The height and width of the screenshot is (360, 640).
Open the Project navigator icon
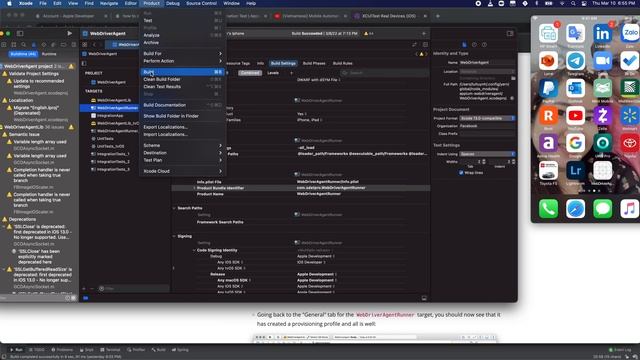pos(4,44)
